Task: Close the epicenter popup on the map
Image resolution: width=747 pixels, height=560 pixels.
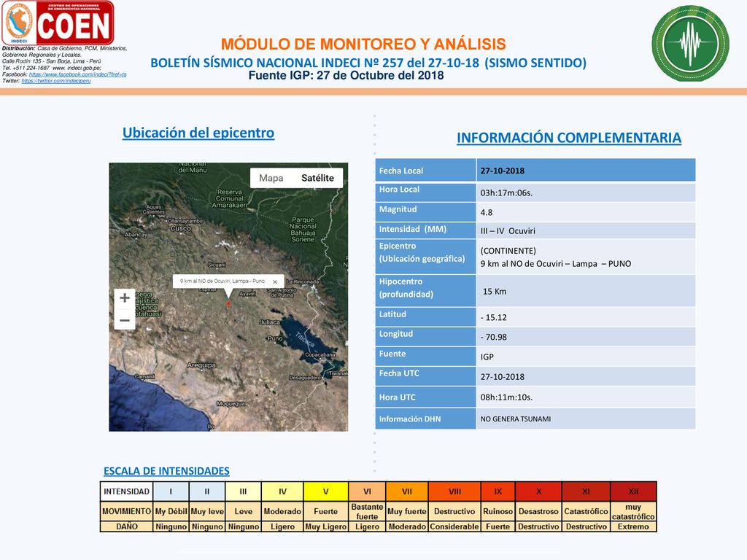Action: tap(275, 281)
